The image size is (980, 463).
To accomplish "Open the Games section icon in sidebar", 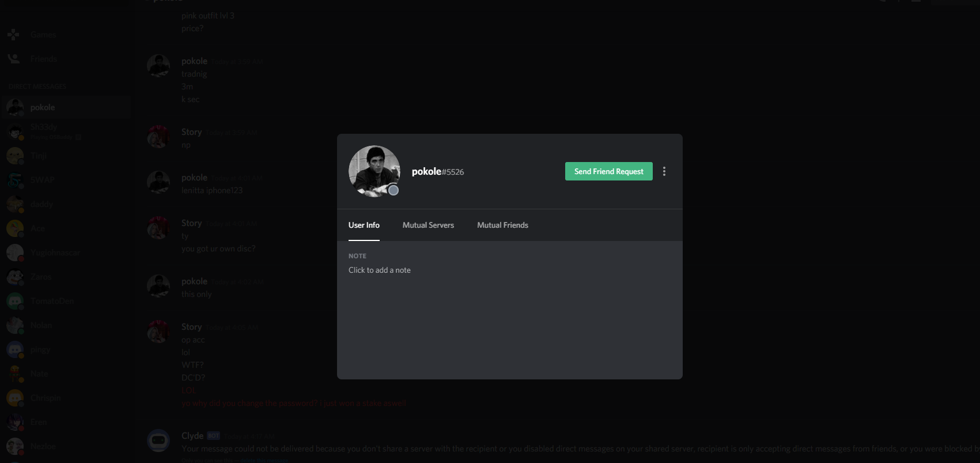I will pyautogui.click(x=14, y=35).
